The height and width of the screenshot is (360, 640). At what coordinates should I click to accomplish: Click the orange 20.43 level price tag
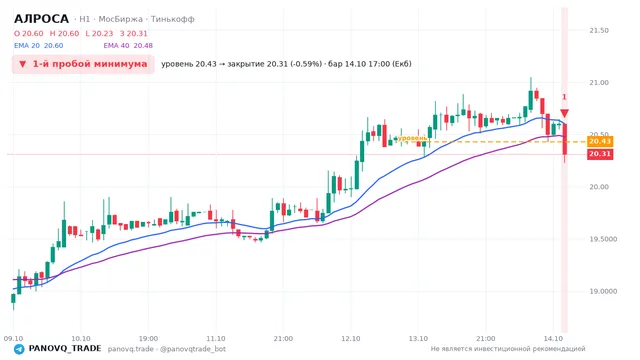tap(600, 142)
